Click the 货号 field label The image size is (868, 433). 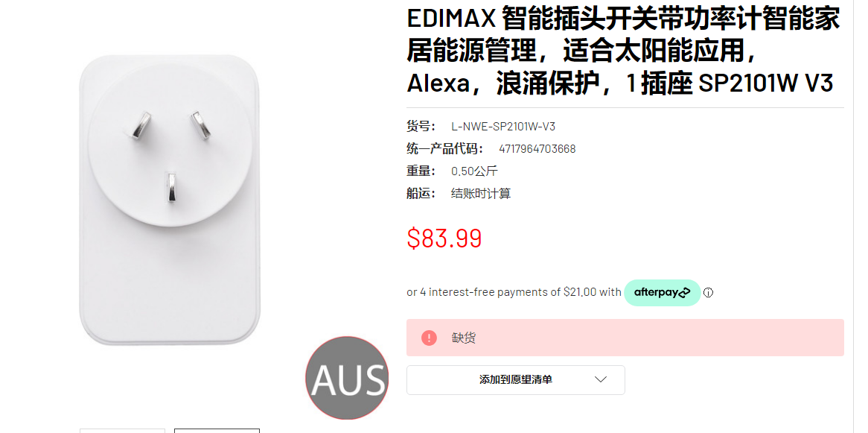(x=421, y=127)
